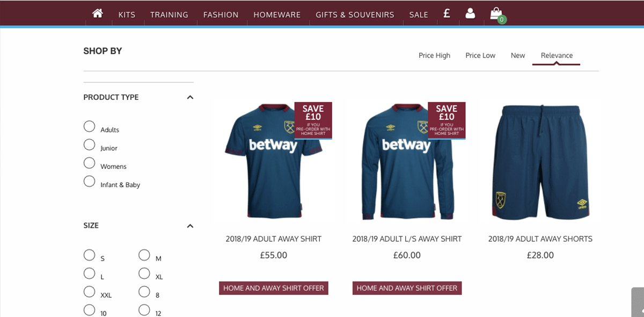Sort products by Price High
The image size is (644, 317).
click(x=434, y=55)
